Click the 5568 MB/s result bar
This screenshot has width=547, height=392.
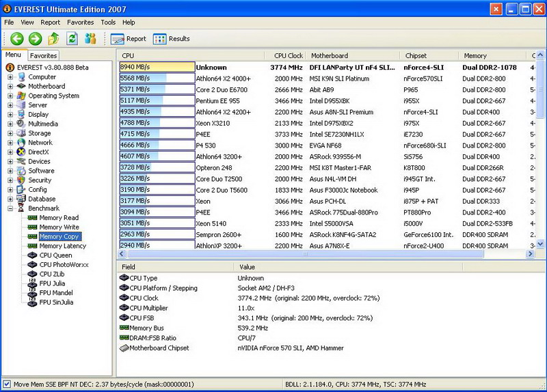click(157, 78)
